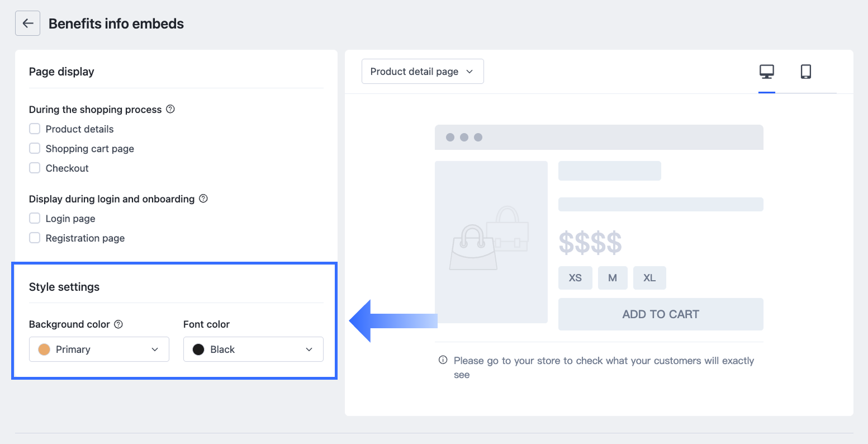868x444 pixels.
Task: Select the XS size option
Action: click(x=575, y=278)
